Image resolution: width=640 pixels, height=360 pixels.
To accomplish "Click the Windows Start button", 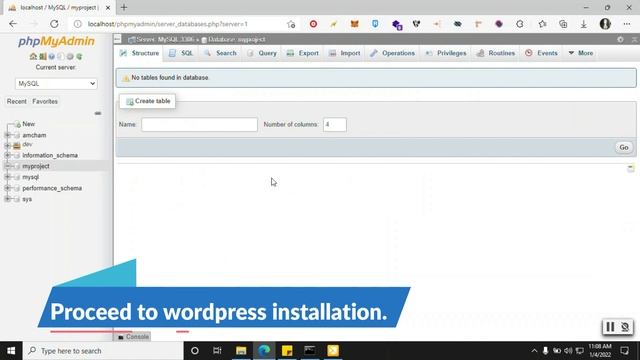I will tap(11, 351).
